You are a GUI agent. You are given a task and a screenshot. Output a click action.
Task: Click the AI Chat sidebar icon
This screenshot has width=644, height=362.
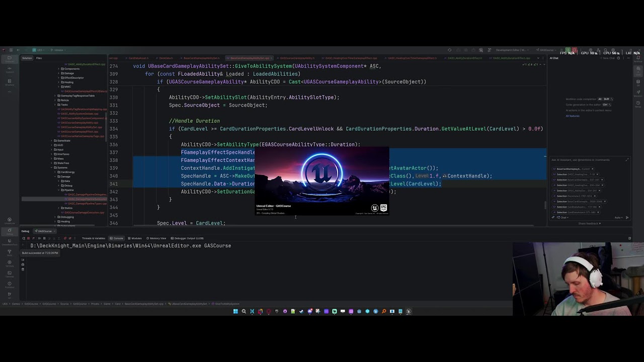coord(638,71)
